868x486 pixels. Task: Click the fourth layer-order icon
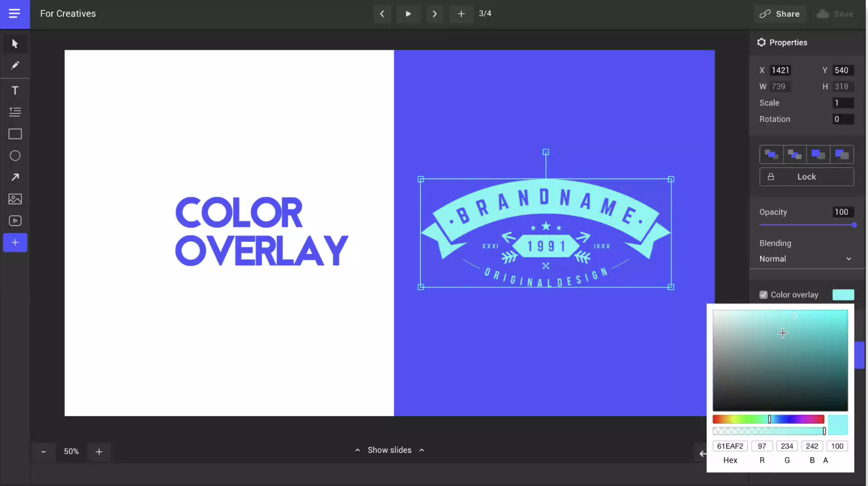[842, 155]
